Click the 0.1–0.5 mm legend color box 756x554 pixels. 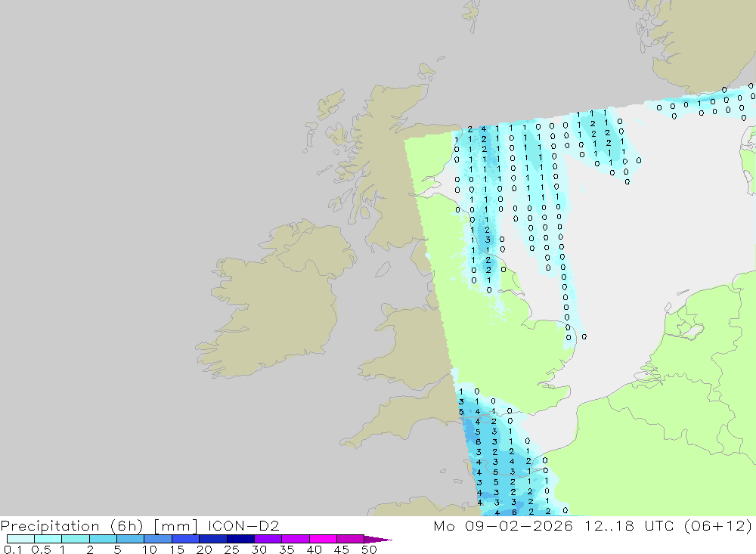click(20, 539)
